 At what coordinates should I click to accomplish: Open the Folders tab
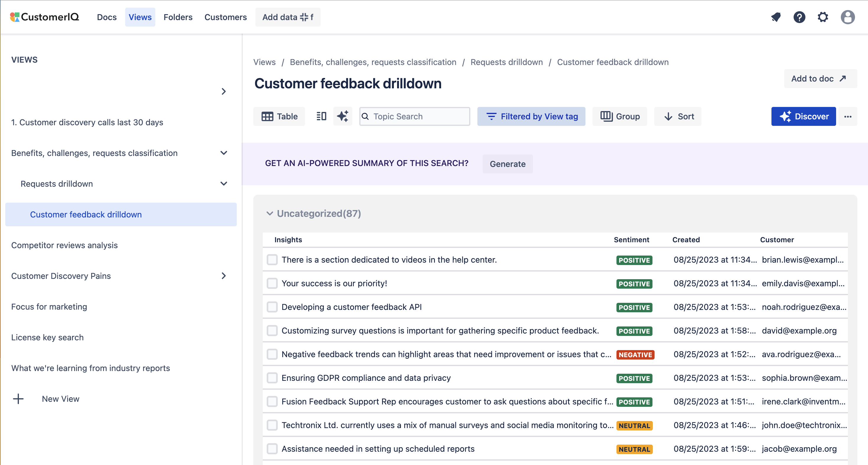(x=177, y=17)
